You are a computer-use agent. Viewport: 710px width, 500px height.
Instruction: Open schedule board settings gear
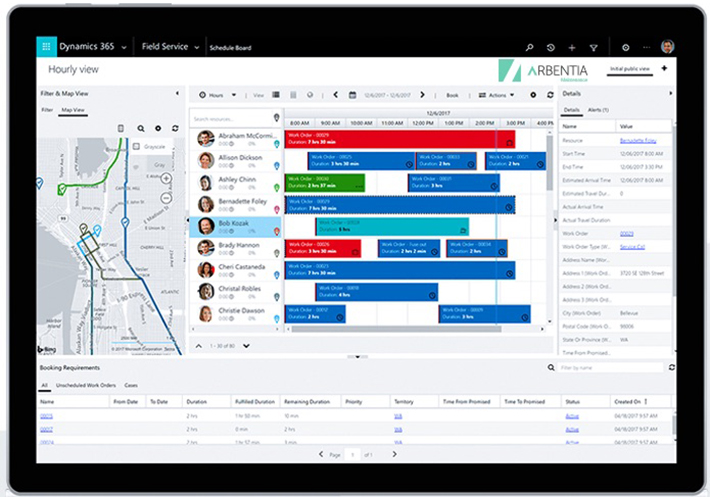(533, 95)
